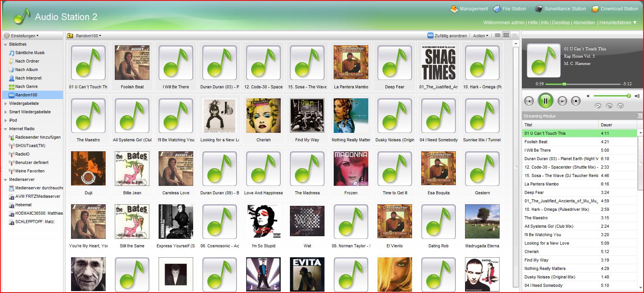Sort playlist by Dauer column

[618, 125]
